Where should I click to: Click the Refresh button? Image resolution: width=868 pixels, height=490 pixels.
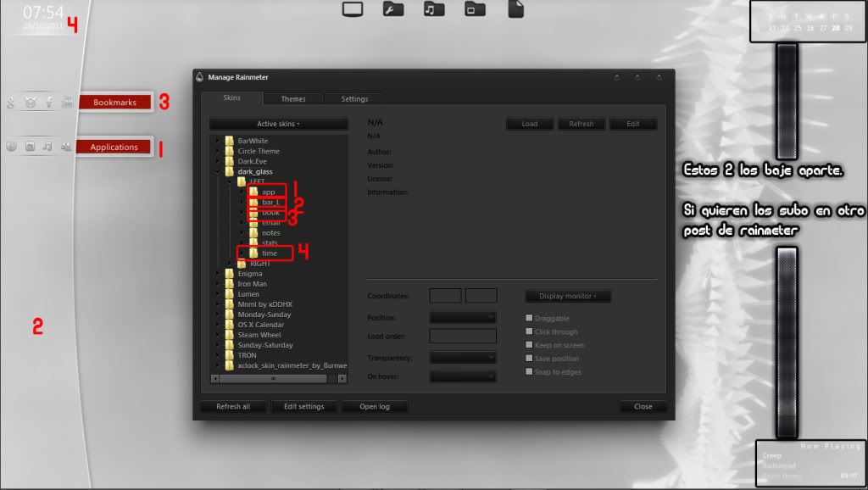click(581, 124)
